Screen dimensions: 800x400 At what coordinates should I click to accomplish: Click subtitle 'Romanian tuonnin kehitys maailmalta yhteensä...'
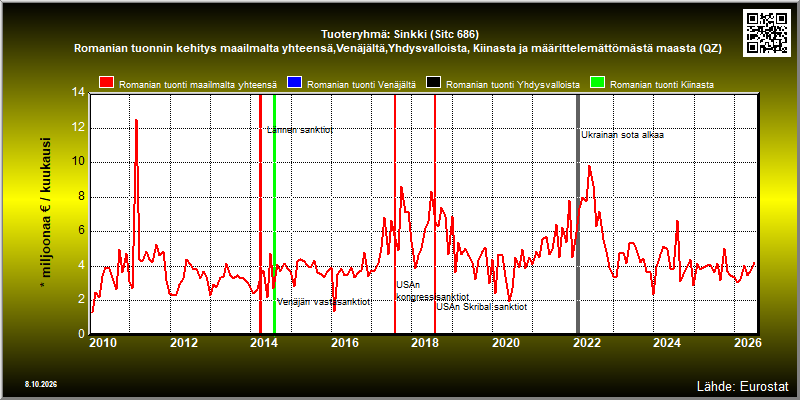pyautogui.click(x=398, y=49)
